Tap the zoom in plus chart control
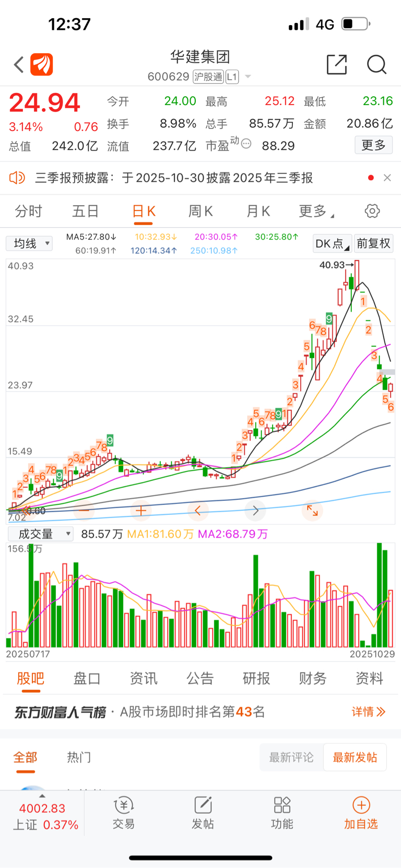This screenshot has height=868, width=401. coord(141,510)
